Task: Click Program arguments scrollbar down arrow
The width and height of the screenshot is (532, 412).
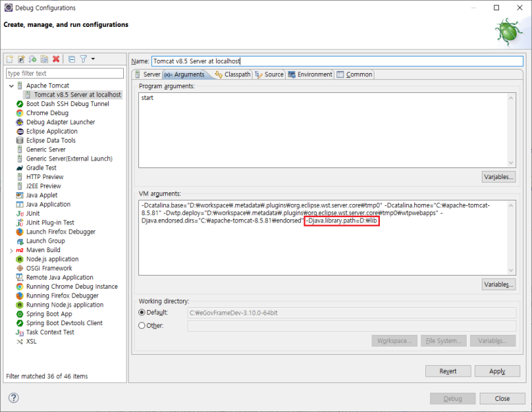Action: click(x=511, y=163)
